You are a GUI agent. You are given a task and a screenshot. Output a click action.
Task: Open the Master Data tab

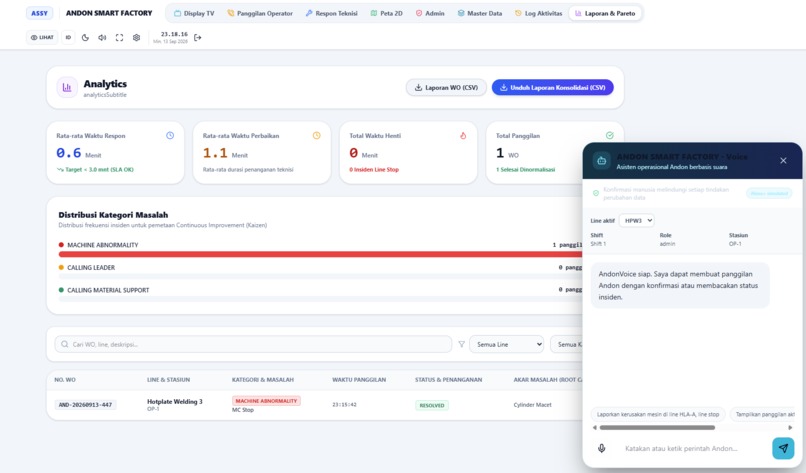click(x=480, y=13)
